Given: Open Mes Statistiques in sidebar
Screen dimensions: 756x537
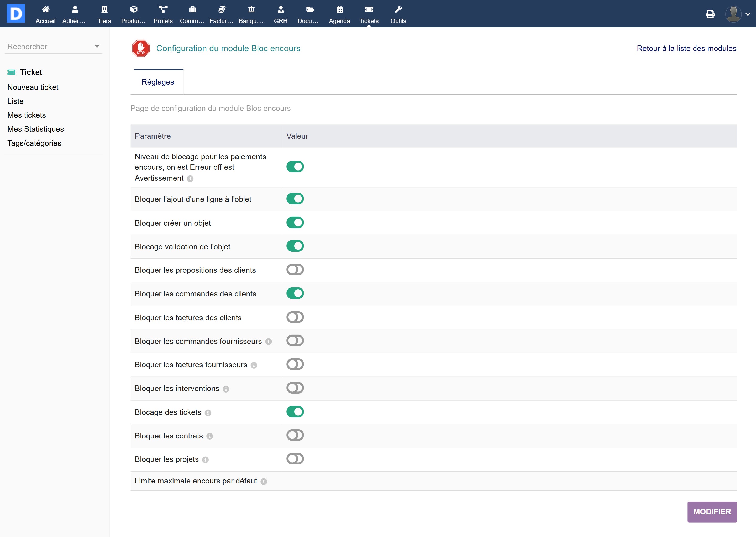Looking at the screenshot, I should [36, 129].
